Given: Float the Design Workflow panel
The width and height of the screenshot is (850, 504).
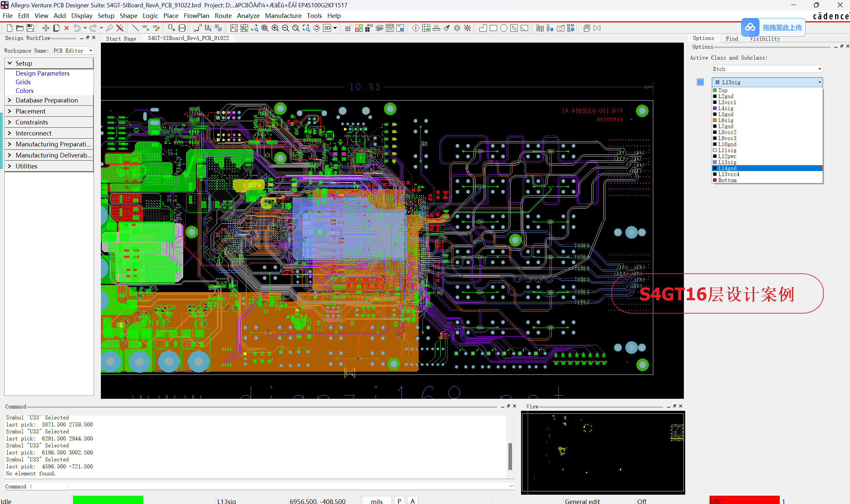Looking at the screenshot, I should (88, 38).
